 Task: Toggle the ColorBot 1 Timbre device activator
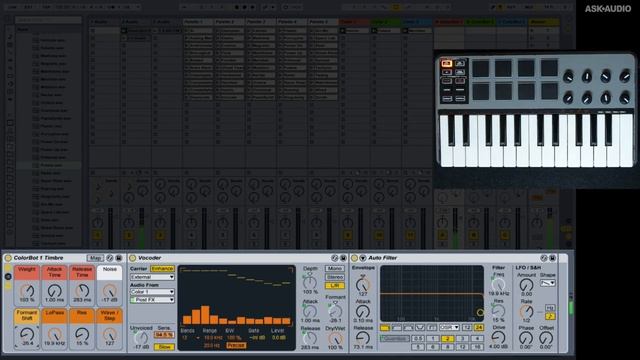[8, 258]
